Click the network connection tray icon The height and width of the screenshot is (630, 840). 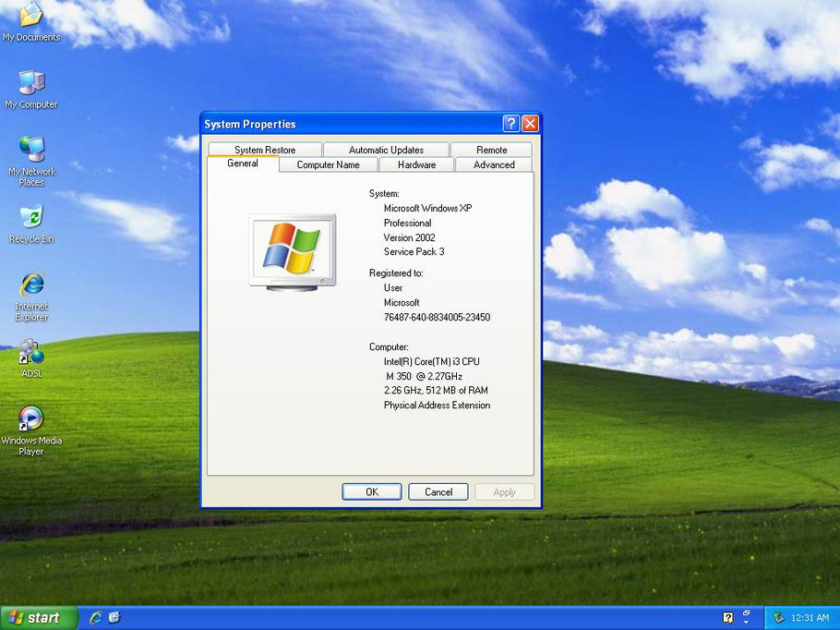click(776, 617)
